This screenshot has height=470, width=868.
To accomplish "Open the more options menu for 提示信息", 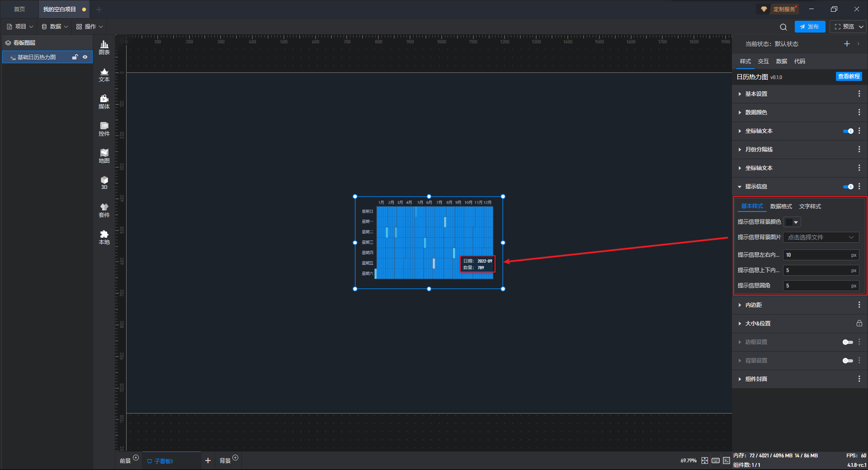I will (x=859, y=186).
